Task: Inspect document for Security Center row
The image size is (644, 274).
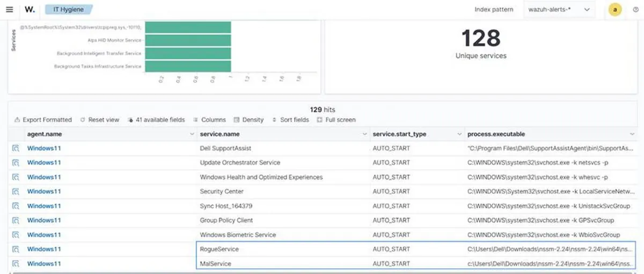Action: pyautogui.click(x=16, y=191)
